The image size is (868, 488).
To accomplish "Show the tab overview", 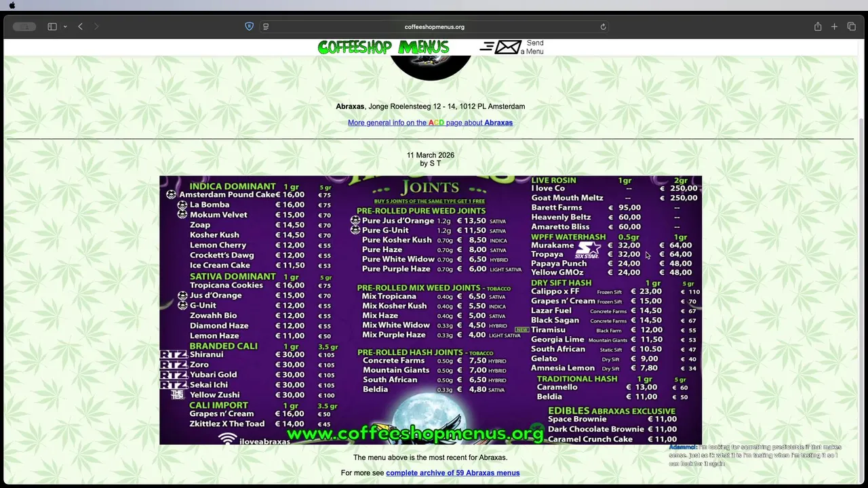I will pos(852,26).
